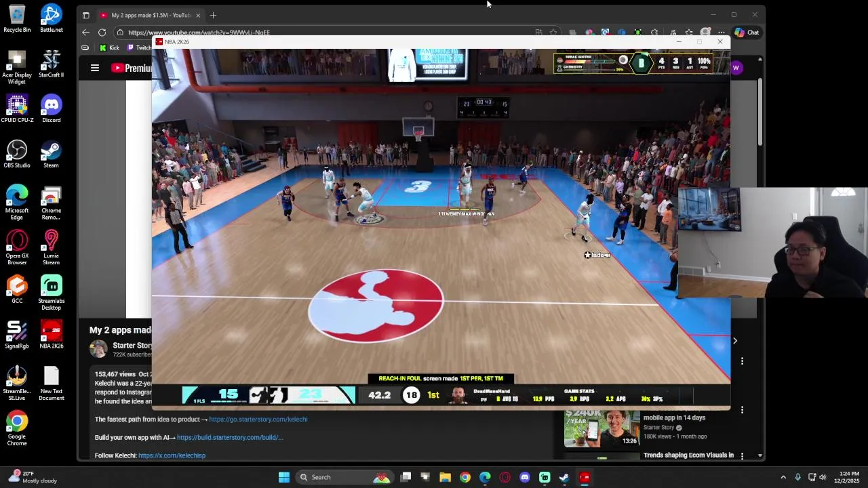Open go.starterstory.com/kelechi link
The image size is (868, 488).
258,419
